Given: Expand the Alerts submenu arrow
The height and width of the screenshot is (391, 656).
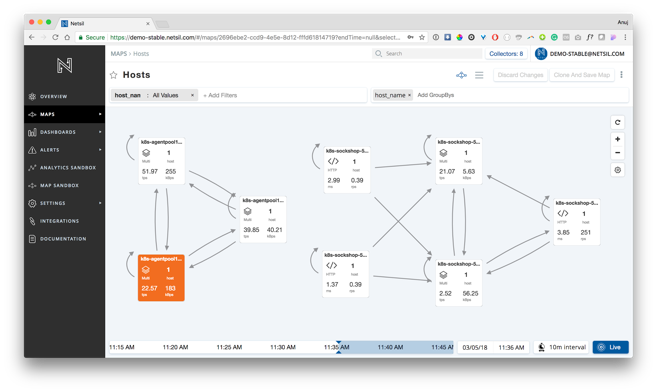Looking at the screenshot, I should click(x=100, y=150).
